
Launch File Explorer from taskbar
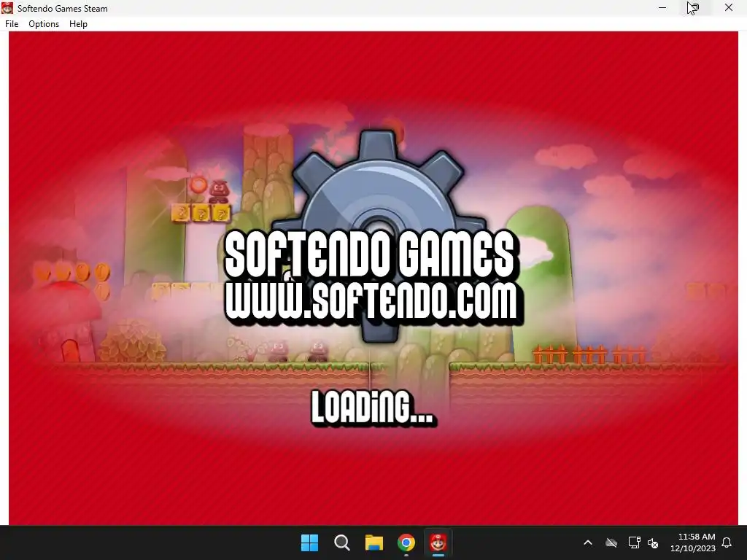374,542
